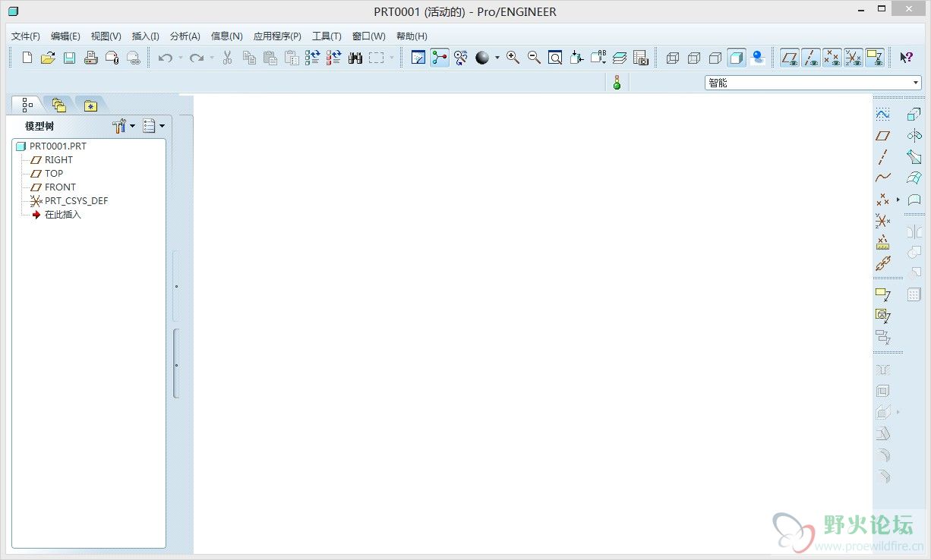Toggle coordinate systems display
Image resolution: width=931 pixels, height=560 pixels.
point(854,58)
